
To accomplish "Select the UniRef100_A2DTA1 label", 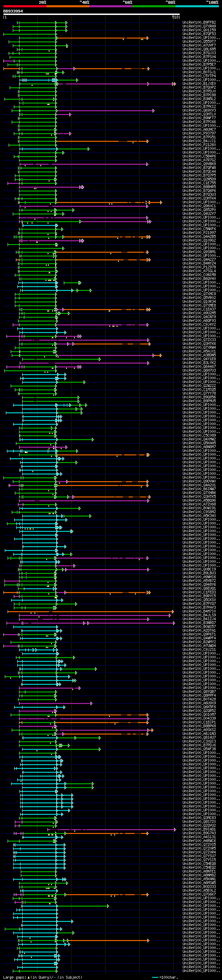I will pyautogui.click(x=199, y=630).
